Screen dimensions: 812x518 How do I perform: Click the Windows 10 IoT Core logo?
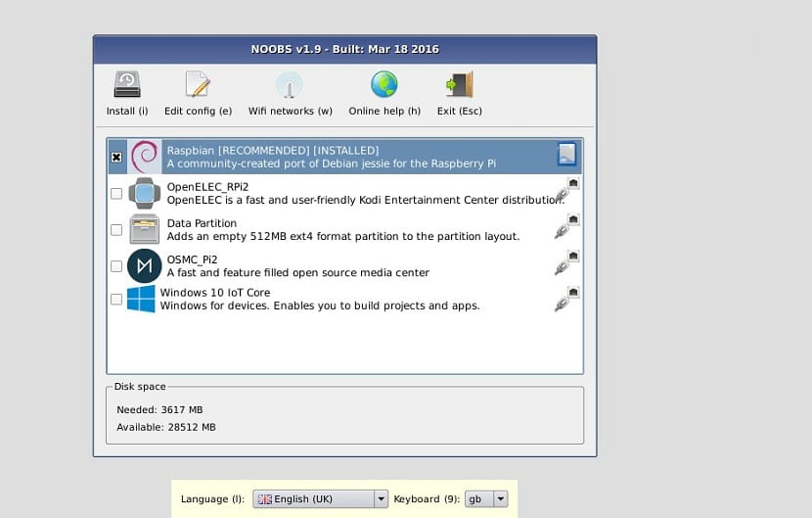[141, 299]
